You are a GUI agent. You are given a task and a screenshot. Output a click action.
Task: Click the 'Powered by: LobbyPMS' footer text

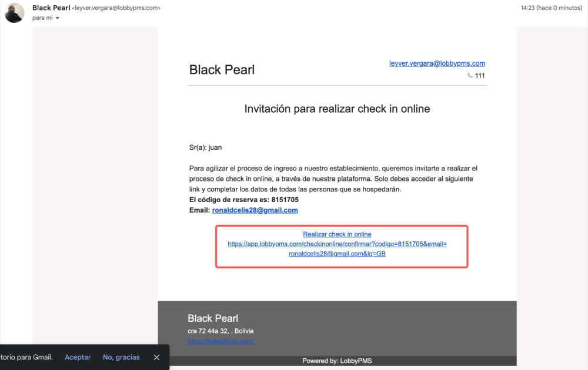(x=337, y=361)
